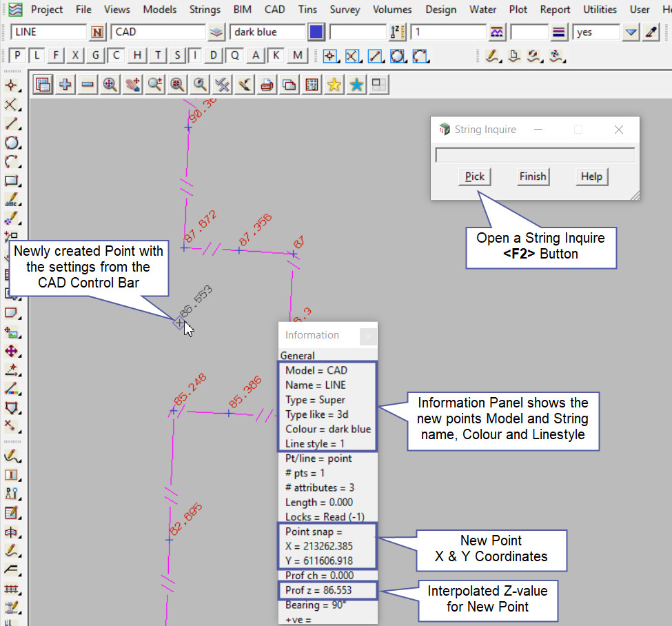The image size is (672, 626).
Task: Select the CAD circle tool in sidebar
Action: pos(12,143)
